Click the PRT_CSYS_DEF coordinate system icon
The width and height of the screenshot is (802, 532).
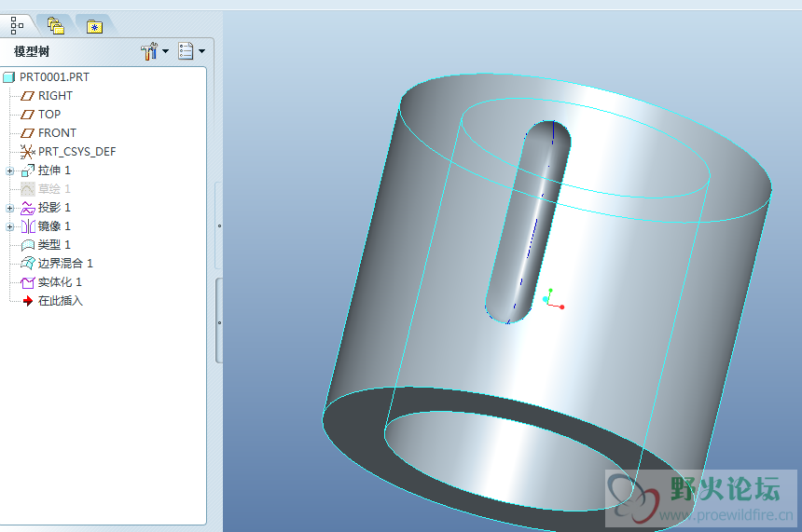pyautogui.click(x=28, y=152)
